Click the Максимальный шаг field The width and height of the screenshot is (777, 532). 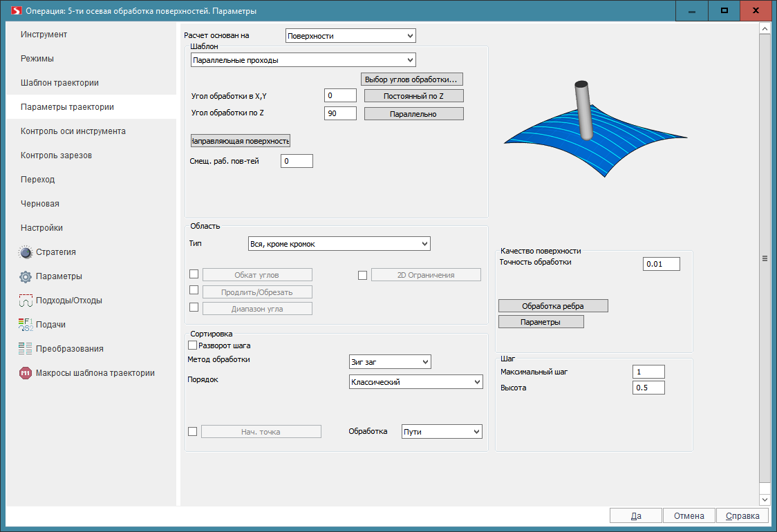pyautogui.click(x=648, y=372)
